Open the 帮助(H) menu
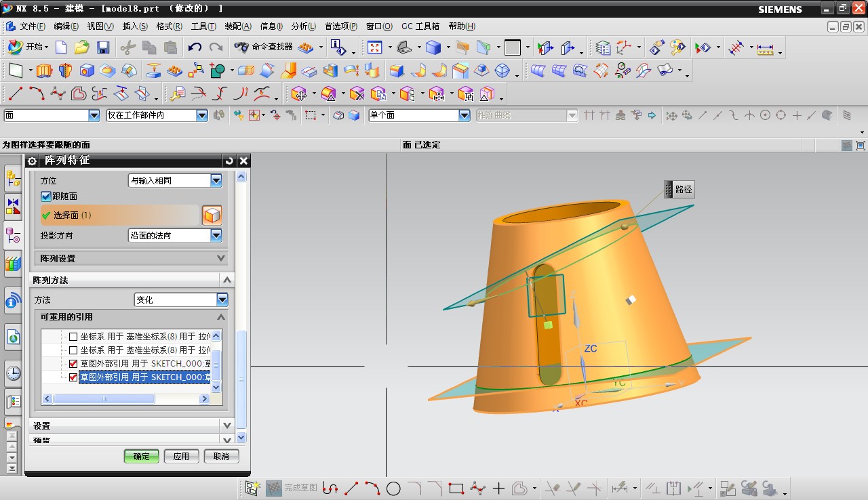 [461, 26]
